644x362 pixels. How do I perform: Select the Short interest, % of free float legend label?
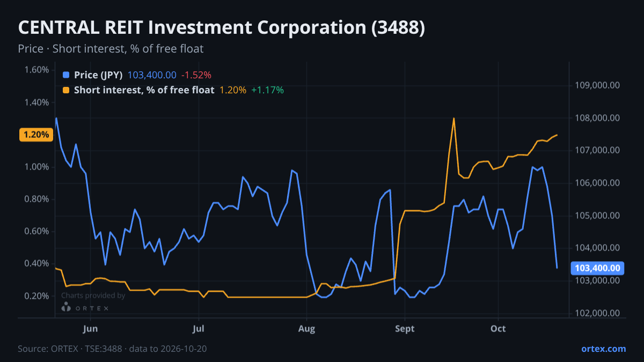click(x=144, y=90)
